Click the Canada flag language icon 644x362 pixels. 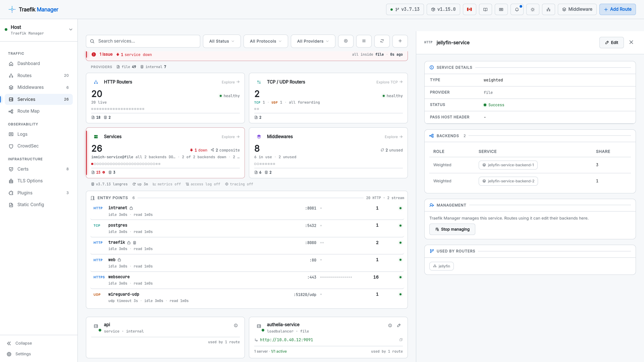point(470,9)
